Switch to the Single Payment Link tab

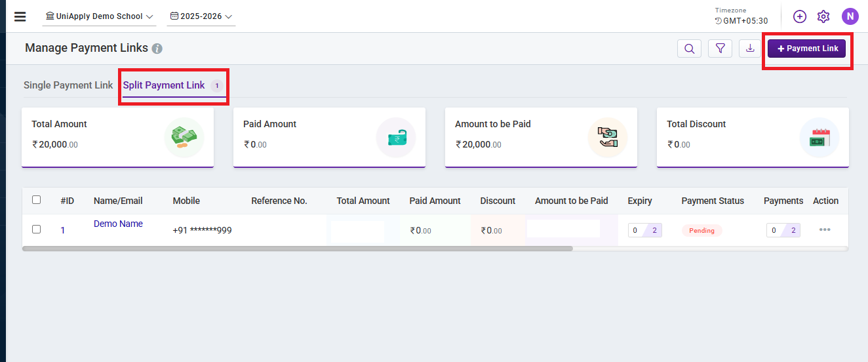coord(68,85)
